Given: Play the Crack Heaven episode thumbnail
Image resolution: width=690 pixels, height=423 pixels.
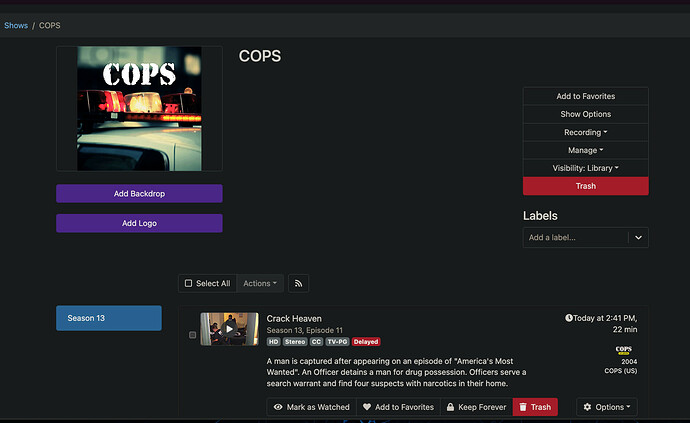Looking at the screenshot, I should tap(229, 329).
